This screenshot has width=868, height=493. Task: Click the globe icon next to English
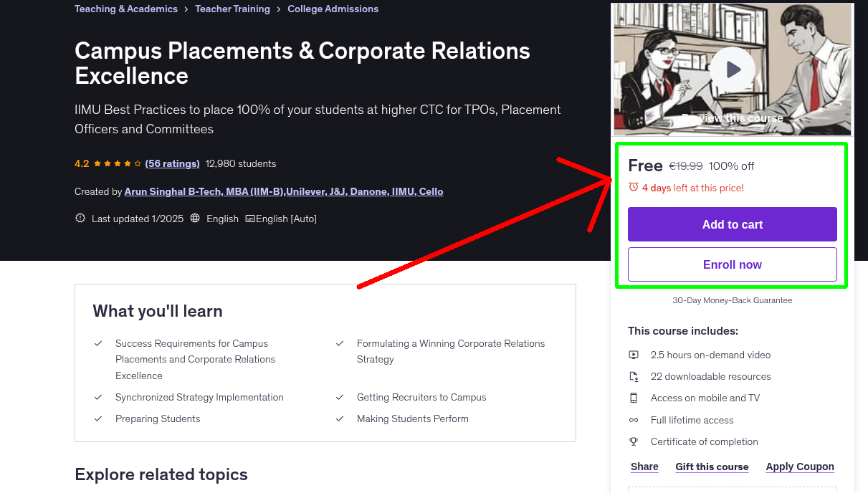[195, 218]
